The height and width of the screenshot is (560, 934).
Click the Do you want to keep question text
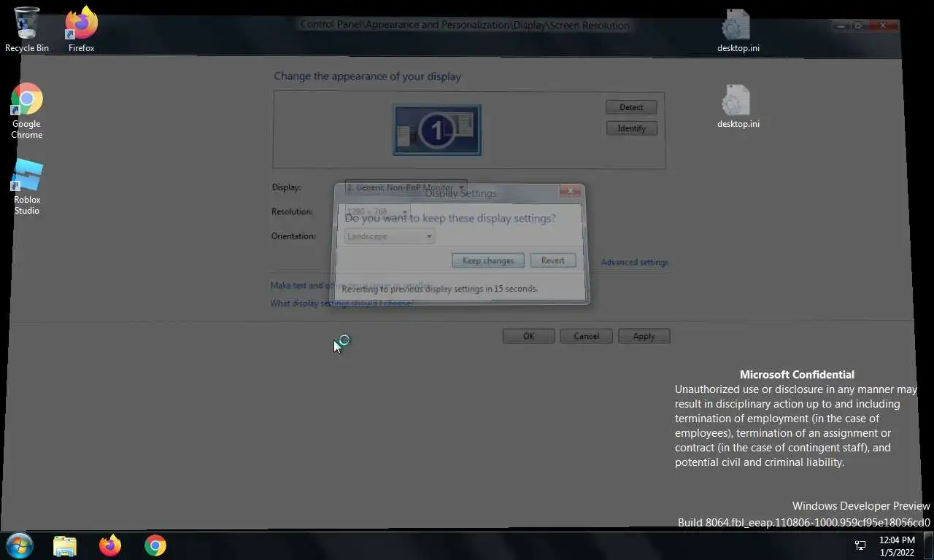(450, 218)
